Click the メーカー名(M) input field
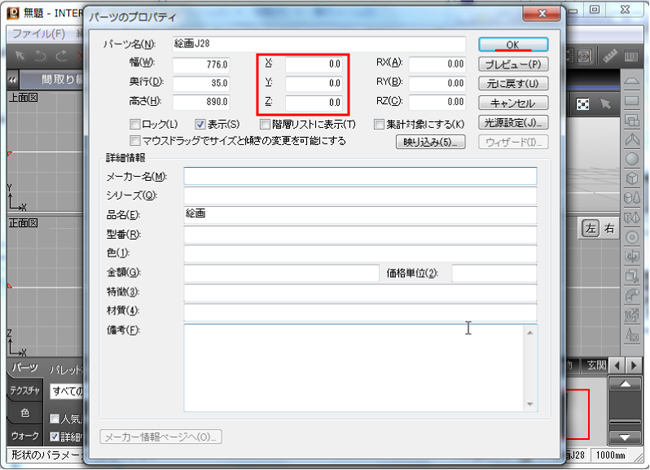 click(360, 176)
